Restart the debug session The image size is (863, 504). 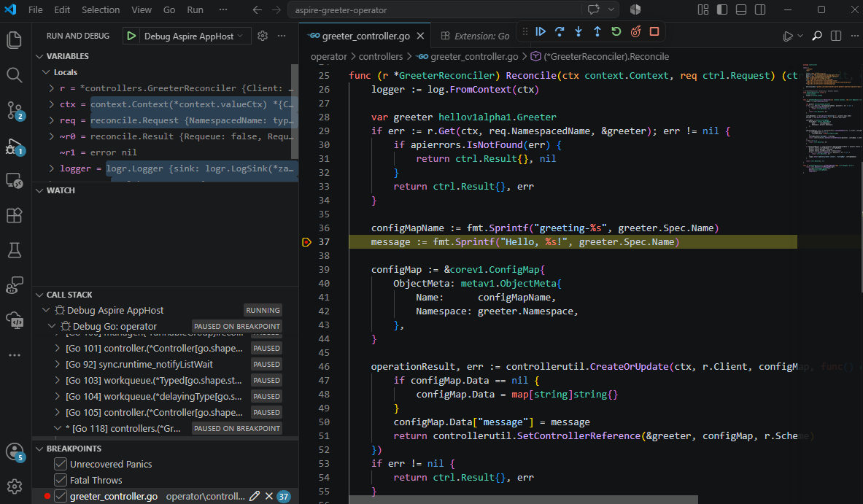pyautogui.click(x=616, y=31)
